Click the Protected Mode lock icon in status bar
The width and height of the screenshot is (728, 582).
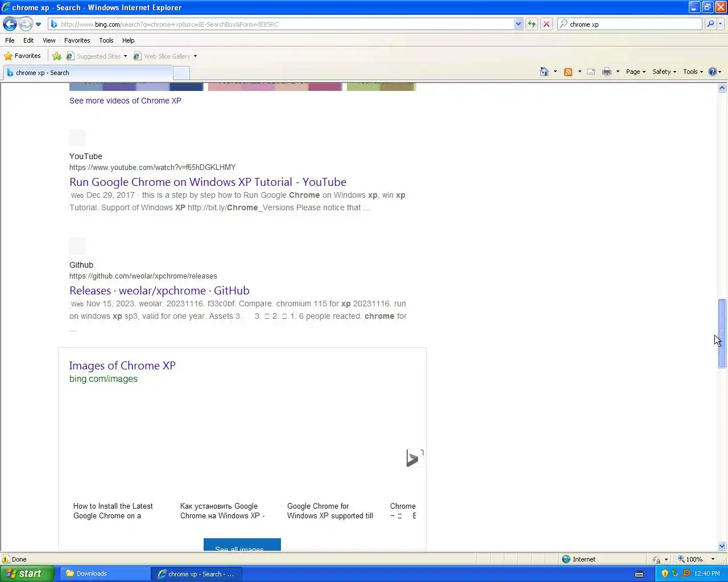click(x=656, y=559)
